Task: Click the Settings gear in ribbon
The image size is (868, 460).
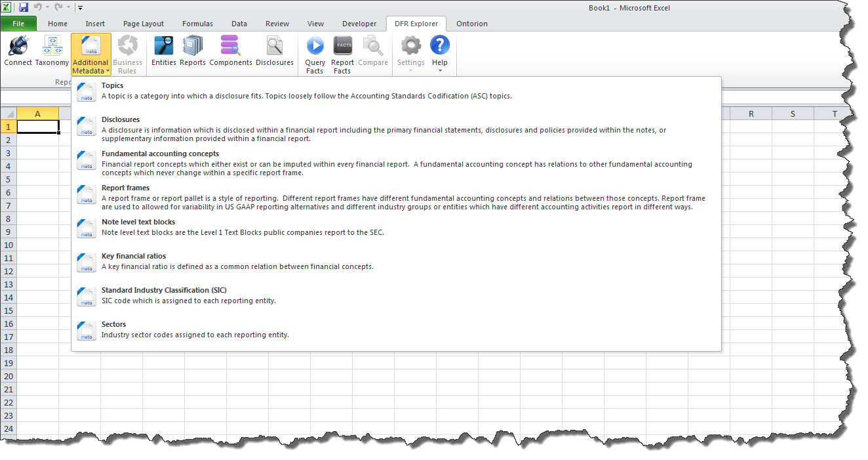Action: tap(411, 54)
